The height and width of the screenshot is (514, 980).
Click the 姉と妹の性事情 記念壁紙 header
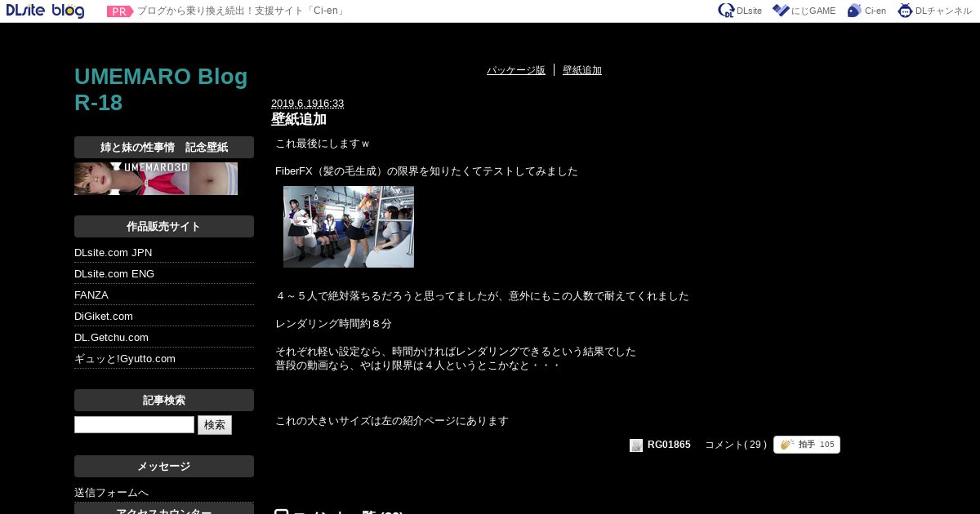[x=164, y=148]
